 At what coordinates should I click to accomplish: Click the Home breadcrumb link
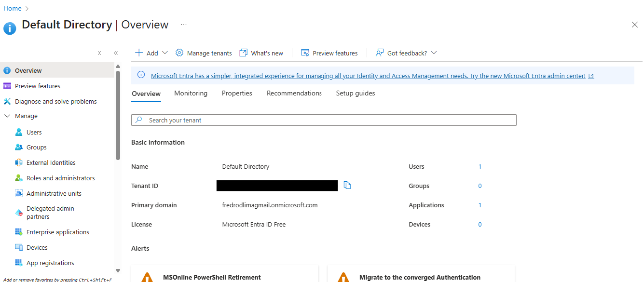tap(13, 8)
